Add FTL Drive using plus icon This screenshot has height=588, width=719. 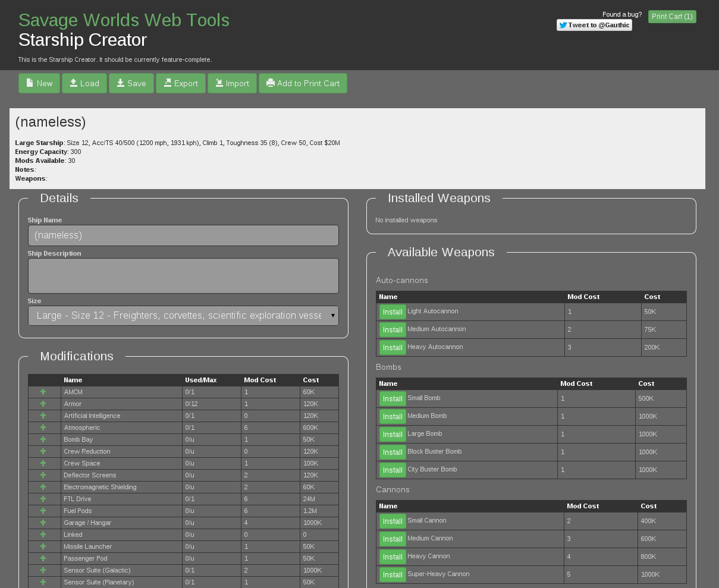(x=43, y=499)
